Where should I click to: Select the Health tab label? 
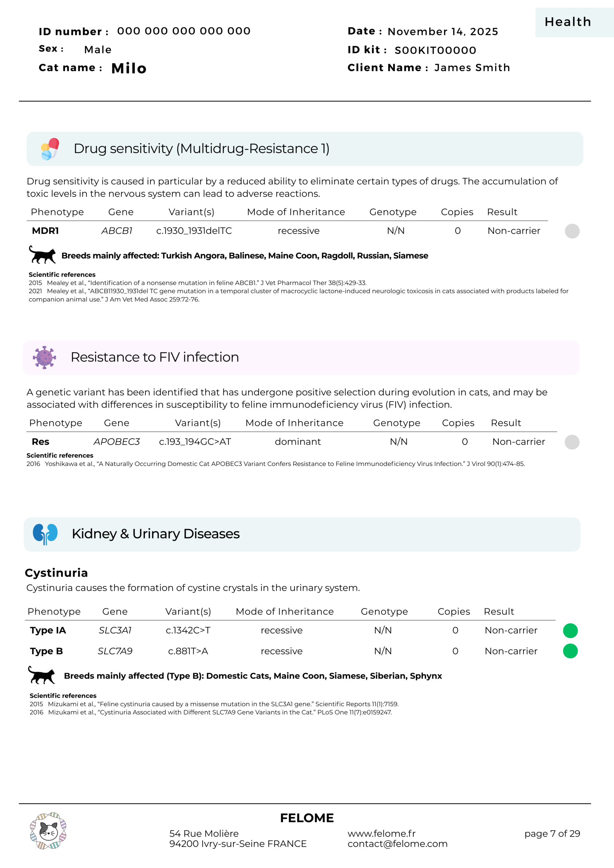pyautogui.click(x=568, y=22)
